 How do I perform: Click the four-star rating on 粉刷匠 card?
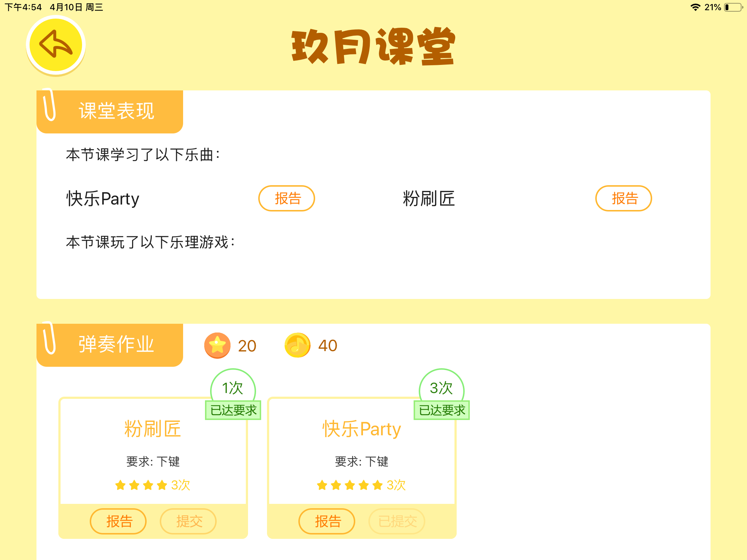click(141, 485)
